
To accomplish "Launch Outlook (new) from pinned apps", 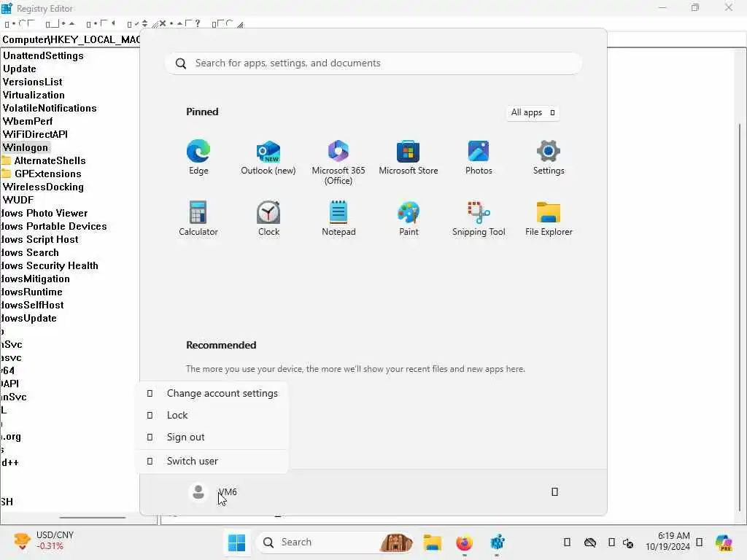I will pyautogui.click(x=268, y=157).
